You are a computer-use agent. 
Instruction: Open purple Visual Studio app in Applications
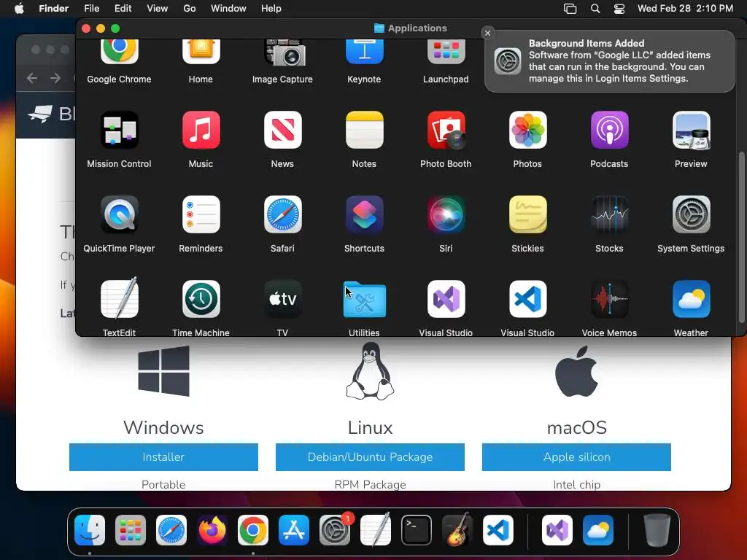(x=446, y=299)
